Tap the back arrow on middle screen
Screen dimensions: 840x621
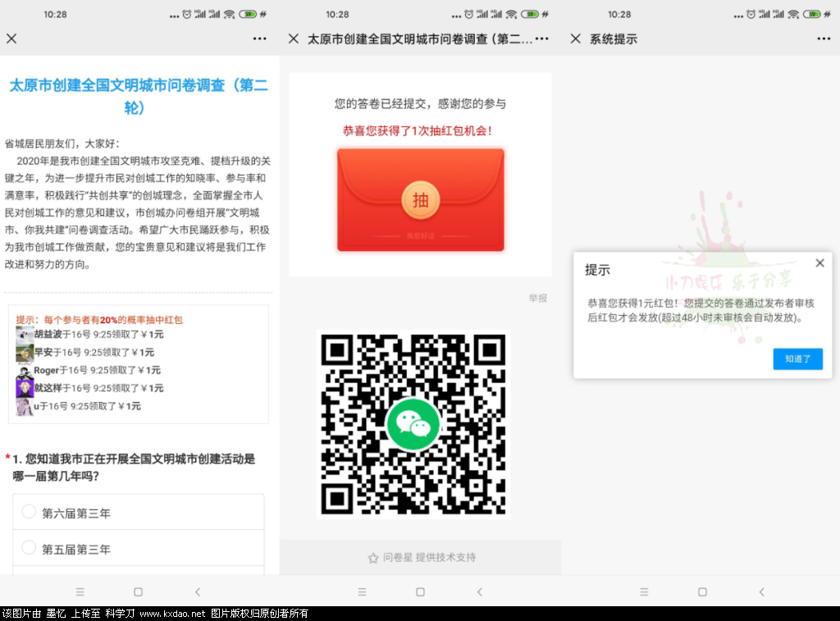tap(479, 591)
